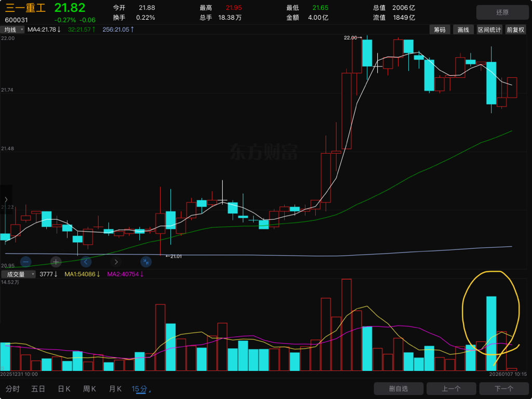Toggle 前复权 price adjustment
The image size is (532, 399).
515,30
